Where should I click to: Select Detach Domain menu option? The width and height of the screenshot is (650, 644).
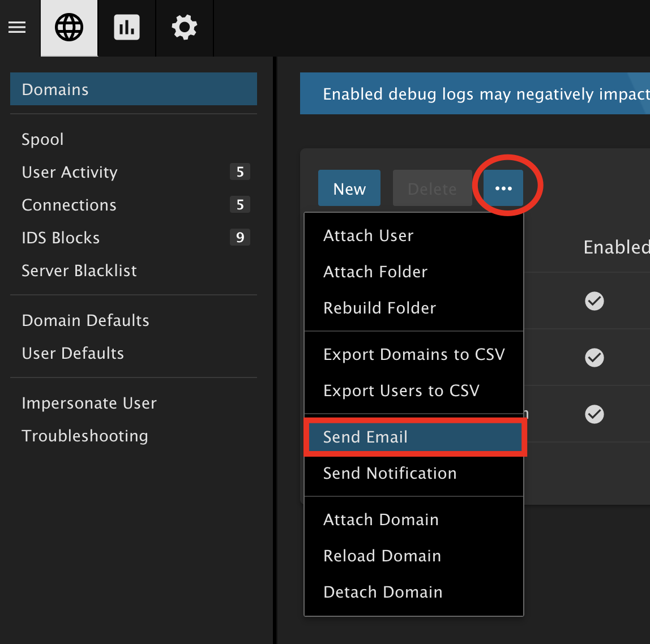[383, 592]
